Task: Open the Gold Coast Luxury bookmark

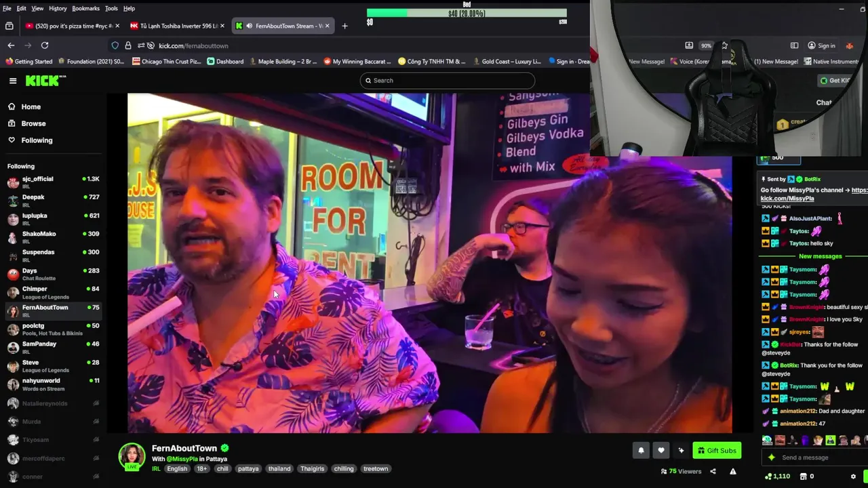Action: (507, 61)
